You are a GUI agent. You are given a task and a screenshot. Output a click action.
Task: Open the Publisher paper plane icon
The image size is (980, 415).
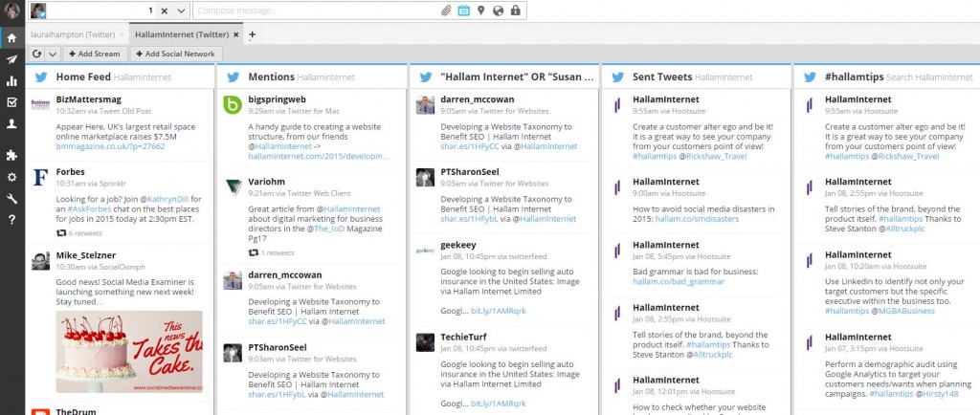[x=11, y=60]
